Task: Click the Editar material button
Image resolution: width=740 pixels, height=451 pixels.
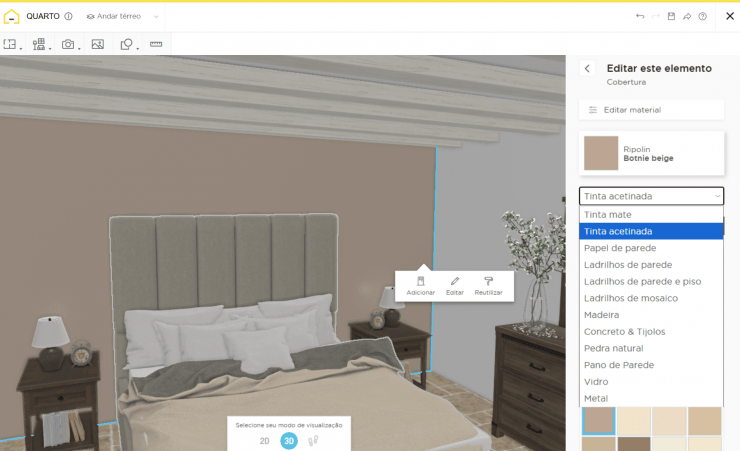Action: pyautogui.click(x=651, y=110)
